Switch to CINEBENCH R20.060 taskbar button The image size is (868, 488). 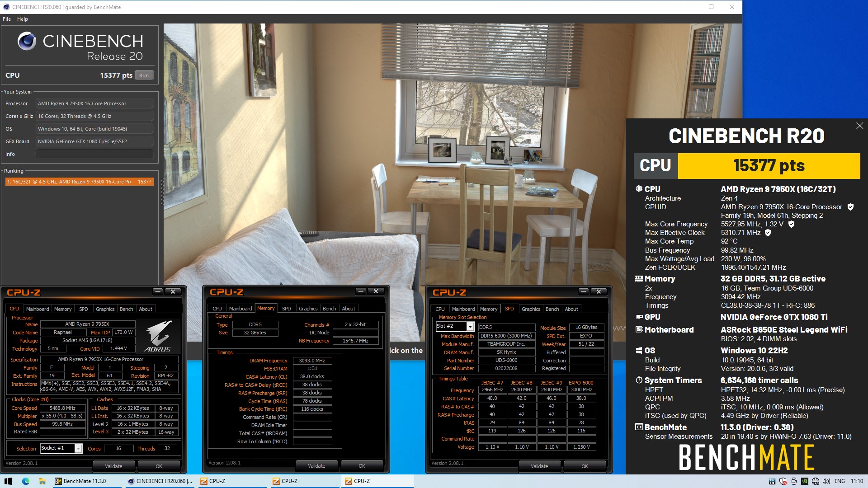[160, 481]
